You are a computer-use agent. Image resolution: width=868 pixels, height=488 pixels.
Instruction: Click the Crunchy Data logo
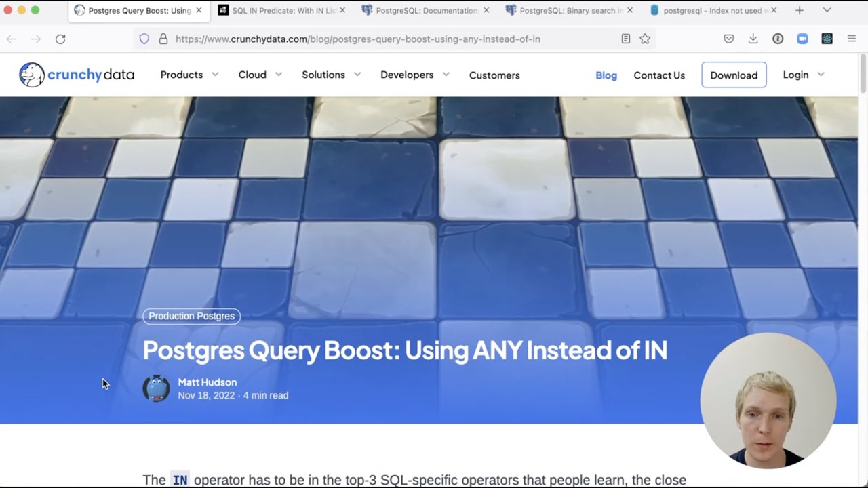tap(77, 75)
